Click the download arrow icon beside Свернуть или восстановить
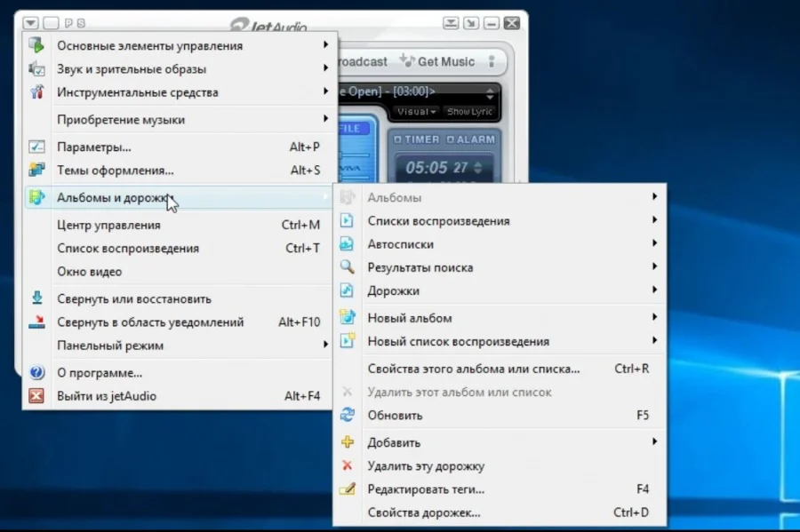800x532 pixels. pyautogui.click(x=36, y=298)
